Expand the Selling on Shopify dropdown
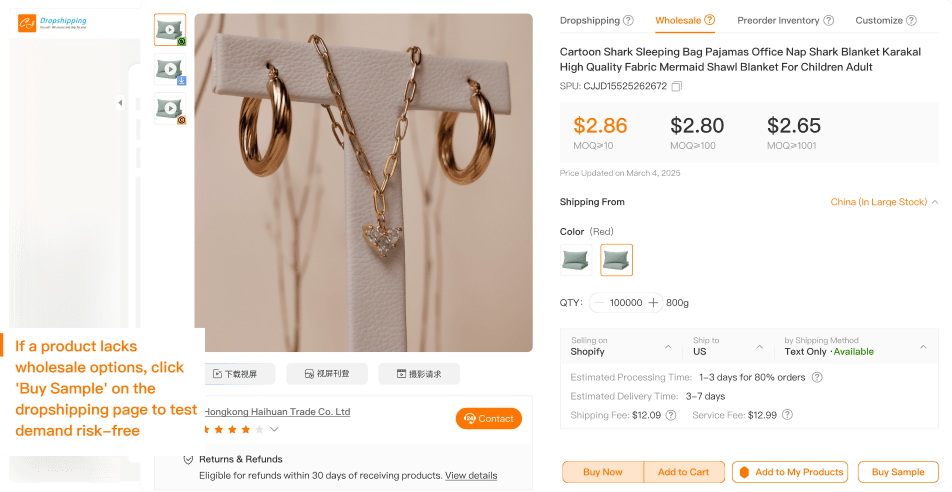Image resolution: width=952 pixels, height=492 pixels. click(668, 347)
